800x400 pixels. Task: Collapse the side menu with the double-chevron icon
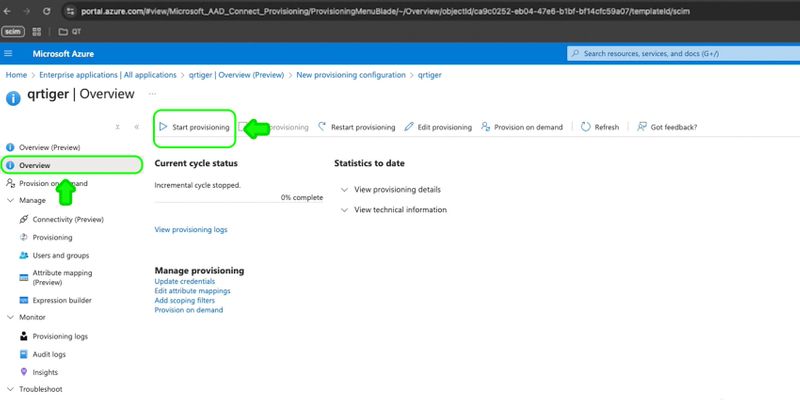pos(136,127)
